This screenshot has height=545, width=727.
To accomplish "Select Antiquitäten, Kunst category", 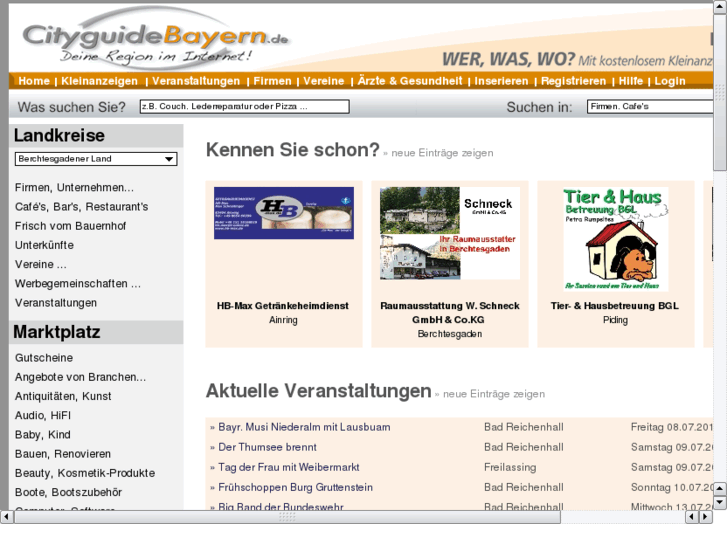I will [x=63, y=397].
